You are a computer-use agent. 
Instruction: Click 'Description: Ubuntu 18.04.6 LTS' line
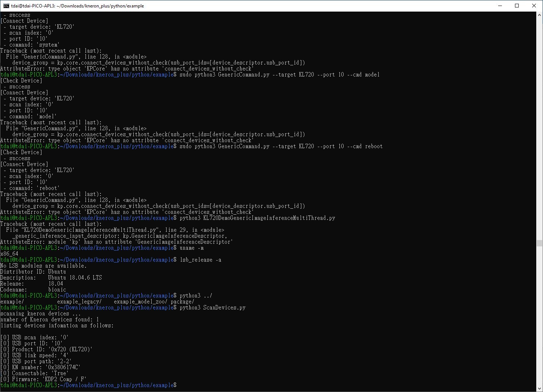[51, 278]
